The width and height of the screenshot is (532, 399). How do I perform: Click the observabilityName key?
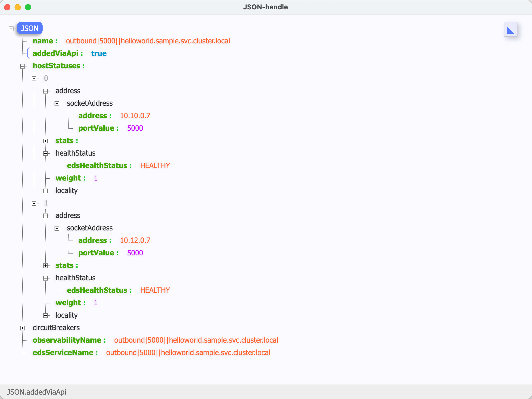[67, 340]
